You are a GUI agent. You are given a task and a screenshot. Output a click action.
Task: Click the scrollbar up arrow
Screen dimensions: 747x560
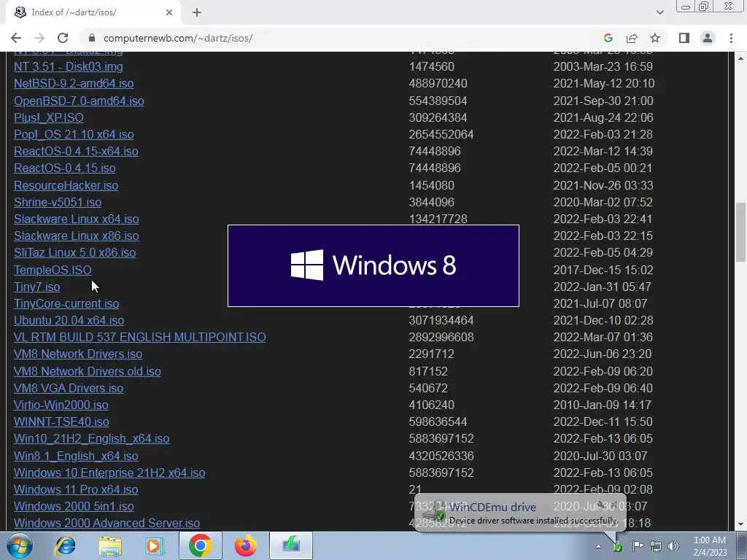pos(740,58)
